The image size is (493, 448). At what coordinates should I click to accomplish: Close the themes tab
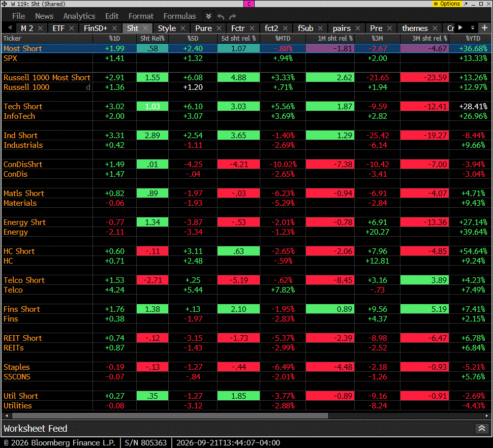point(435,28)
